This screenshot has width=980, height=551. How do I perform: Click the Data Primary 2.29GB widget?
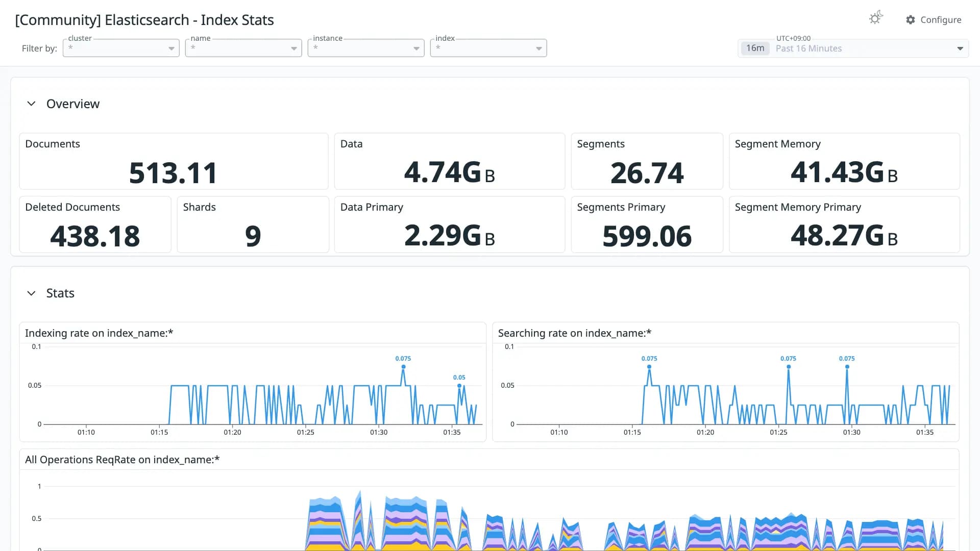[x=449, y=224]
